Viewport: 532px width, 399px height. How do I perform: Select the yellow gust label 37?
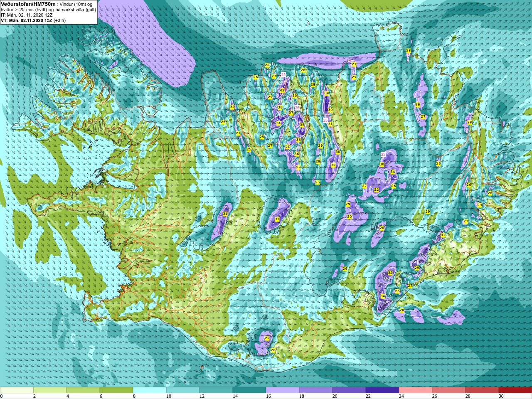click(x=291, y=113)
